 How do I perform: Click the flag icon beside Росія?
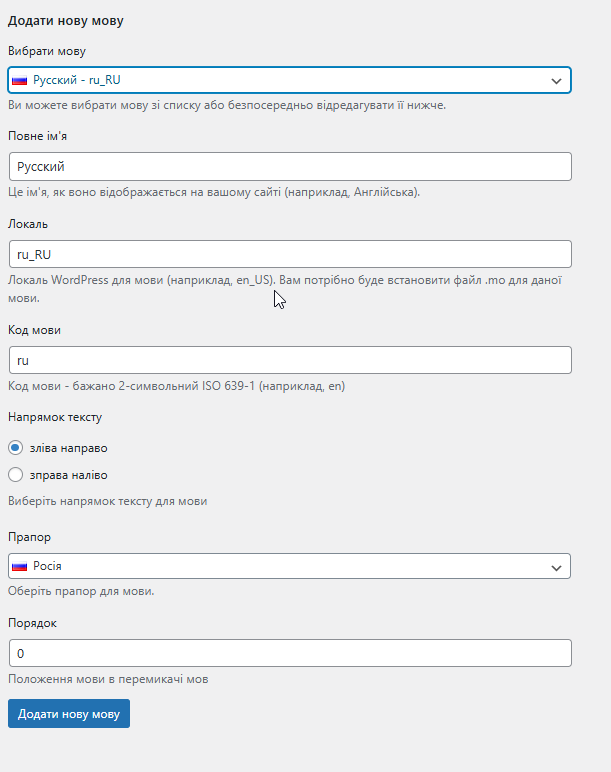(20, 566)
